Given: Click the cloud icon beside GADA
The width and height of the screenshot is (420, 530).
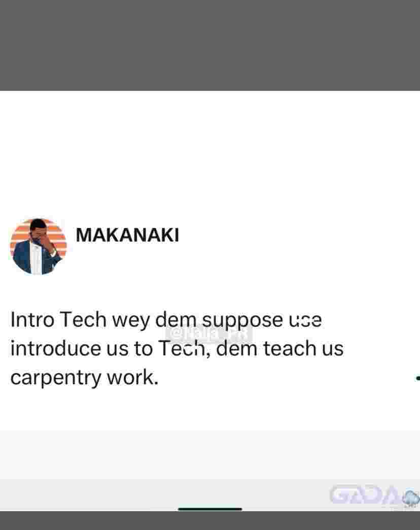Looking at the screenshot, I should (411, 499).
